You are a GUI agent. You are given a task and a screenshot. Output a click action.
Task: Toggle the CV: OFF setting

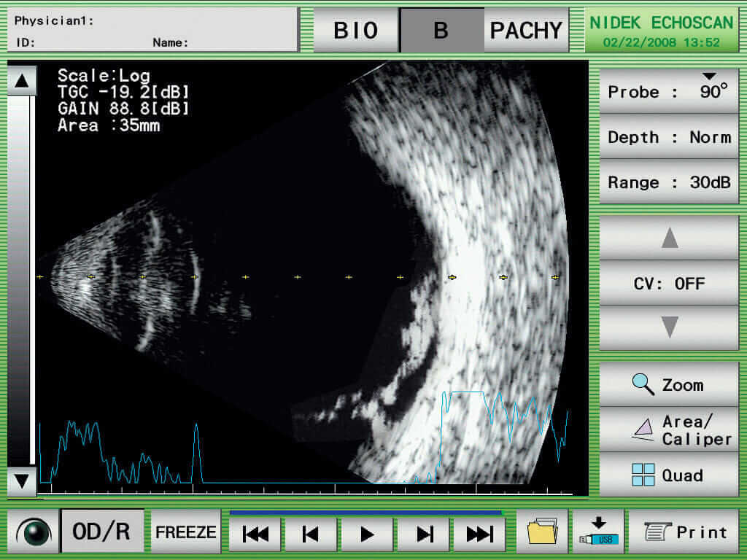[x=669, y=283]
